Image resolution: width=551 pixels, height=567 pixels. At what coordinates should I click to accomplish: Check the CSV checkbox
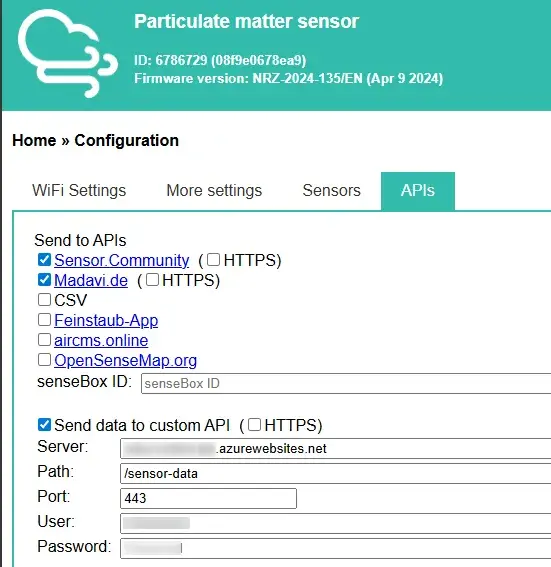[x=44, y=300]
